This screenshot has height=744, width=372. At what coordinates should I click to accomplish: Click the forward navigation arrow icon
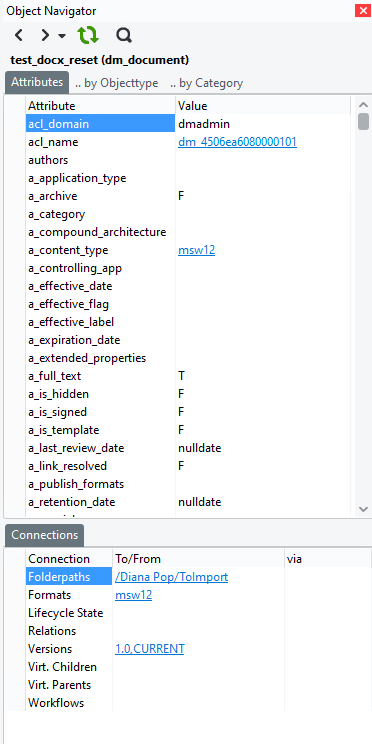(45, 35)
